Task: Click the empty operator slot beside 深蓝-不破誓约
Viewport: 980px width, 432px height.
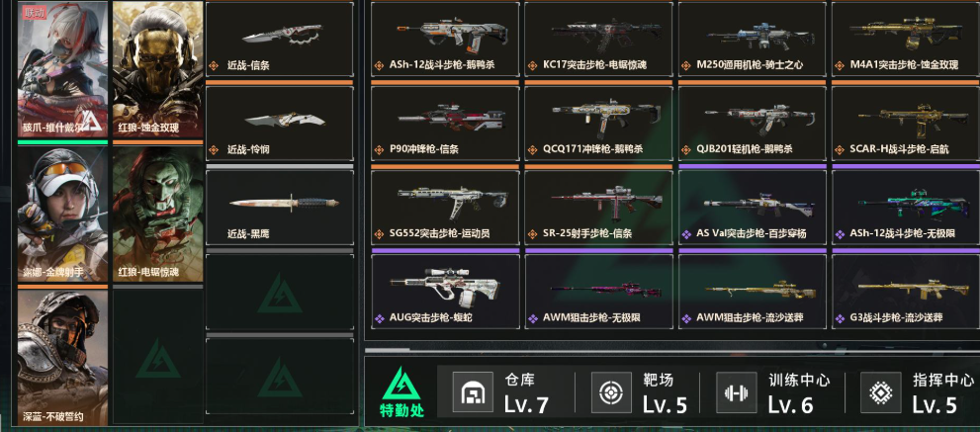Action: (157, 356)
